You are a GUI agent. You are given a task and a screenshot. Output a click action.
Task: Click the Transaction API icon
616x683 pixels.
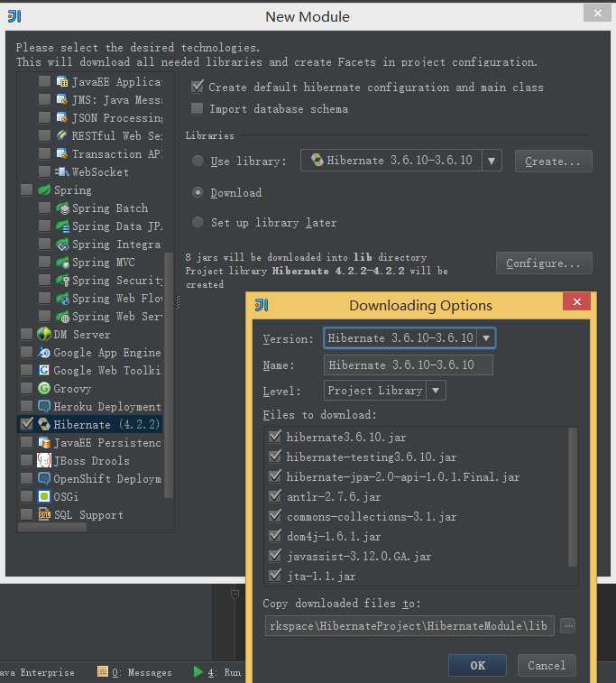pyautogui.click(x=62, y=153)
